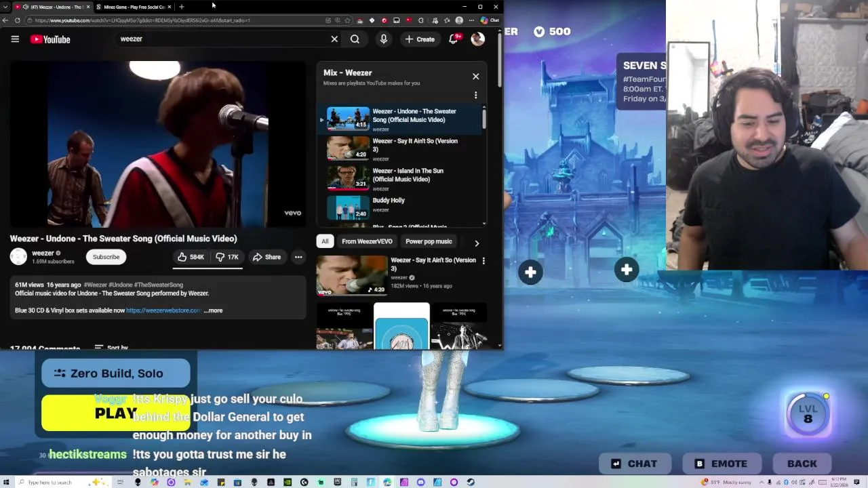The height and width of the screenshot is (488, 868).
Task: Bookmark page with the star icon
Action: (348, 20)
